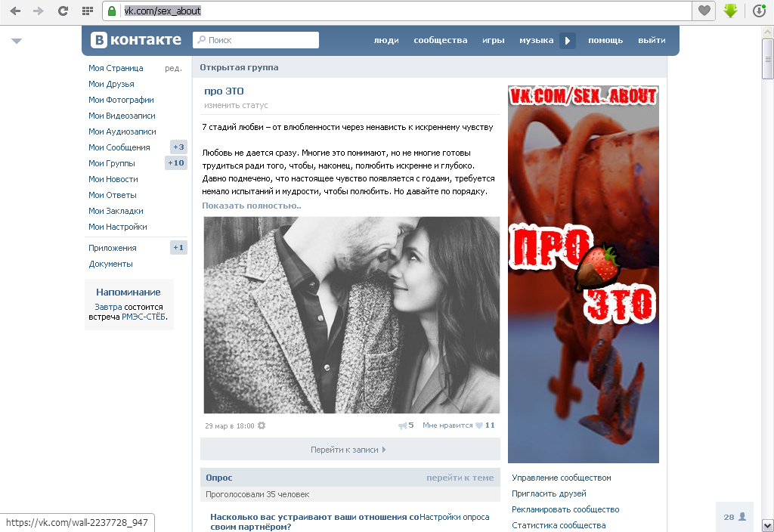Open Настройки опроса
This screenshot has width=774, height=532.
pyautogui.click(x=454, y=517)
